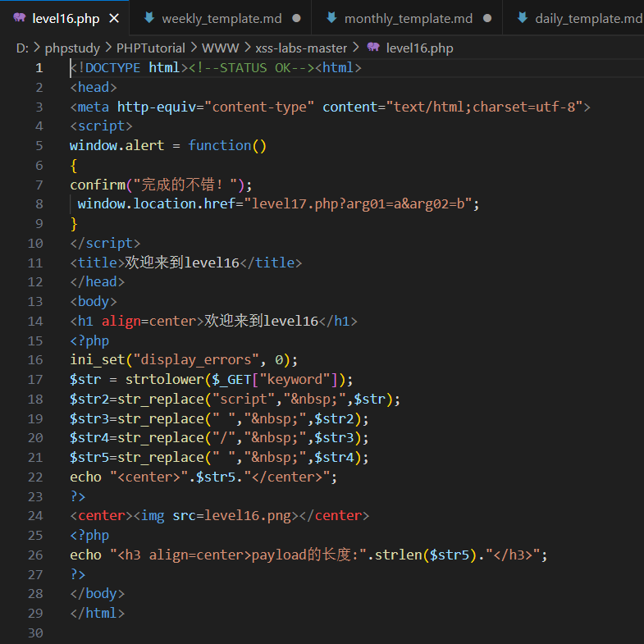
Task: Click the <!--STATUS OK--> comment text
Action: (251, 68)
